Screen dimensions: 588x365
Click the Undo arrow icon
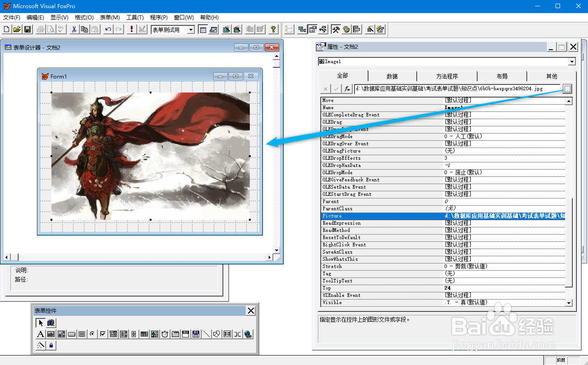tap(108, 29)
